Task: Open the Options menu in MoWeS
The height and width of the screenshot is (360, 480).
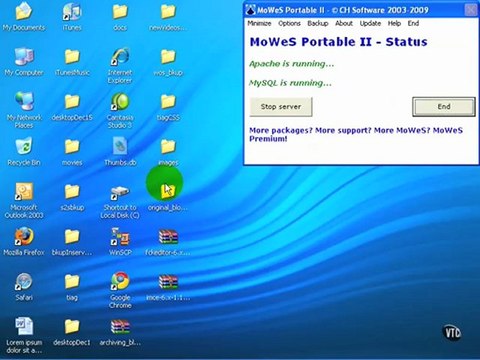Action: tap(289, 23)
